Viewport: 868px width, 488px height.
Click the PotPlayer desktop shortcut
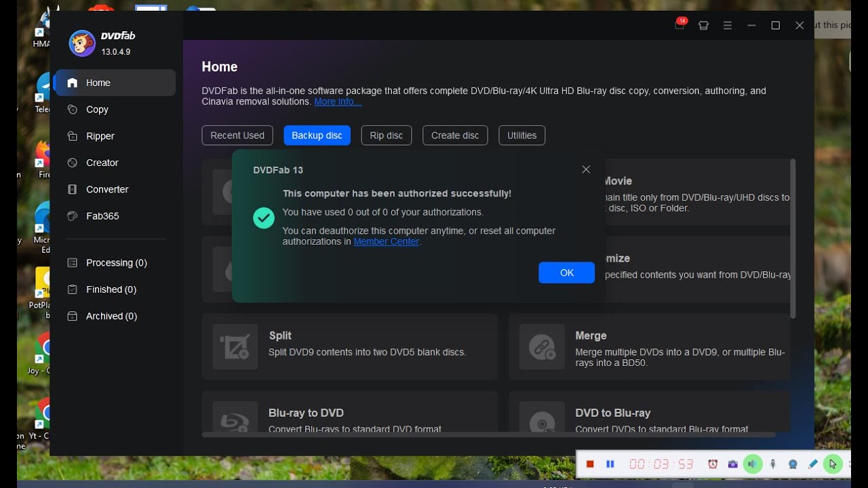coord(42,291)
